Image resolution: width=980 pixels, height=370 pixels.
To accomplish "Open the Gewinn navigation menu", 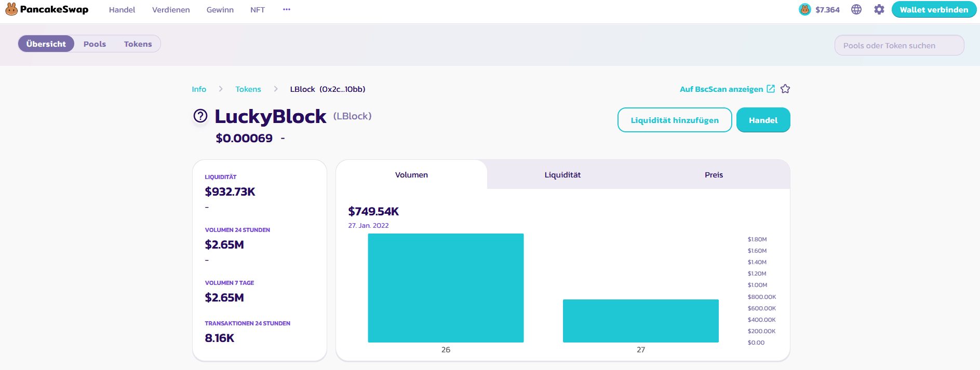I will tap(220, 10).
